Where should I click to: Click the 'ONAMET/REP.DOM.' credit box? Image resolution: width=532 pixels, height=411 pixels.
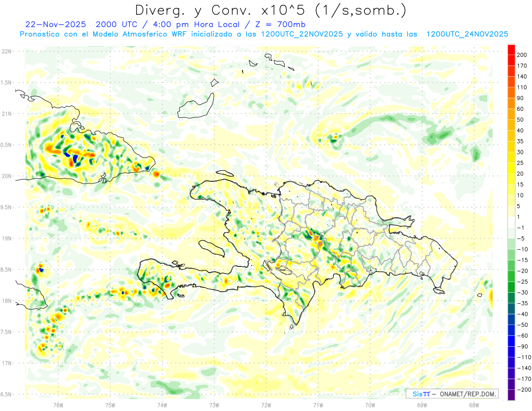click(x=452, y=394)
